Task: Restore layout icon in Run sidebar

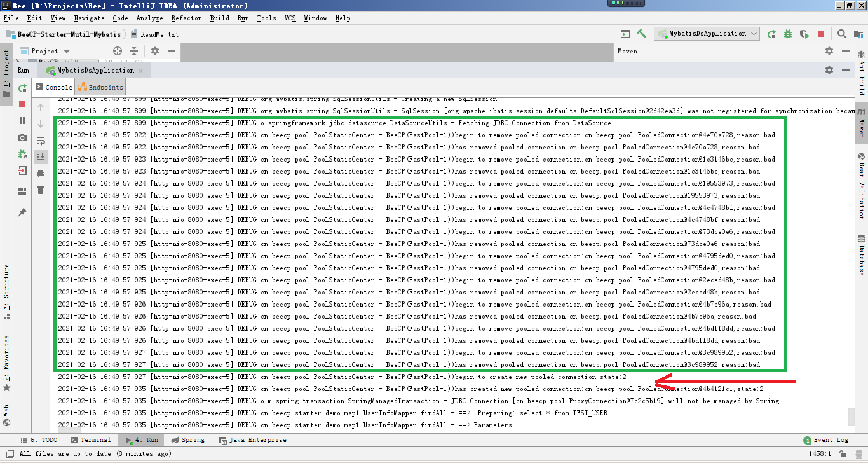Action: tap(22, 191)
